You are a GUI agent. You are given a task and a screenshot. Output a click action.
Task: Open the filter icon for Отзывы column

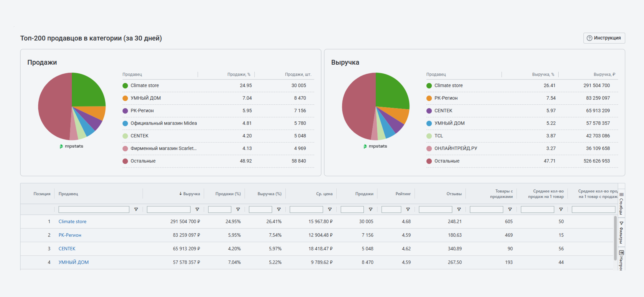tap(459, 209)
